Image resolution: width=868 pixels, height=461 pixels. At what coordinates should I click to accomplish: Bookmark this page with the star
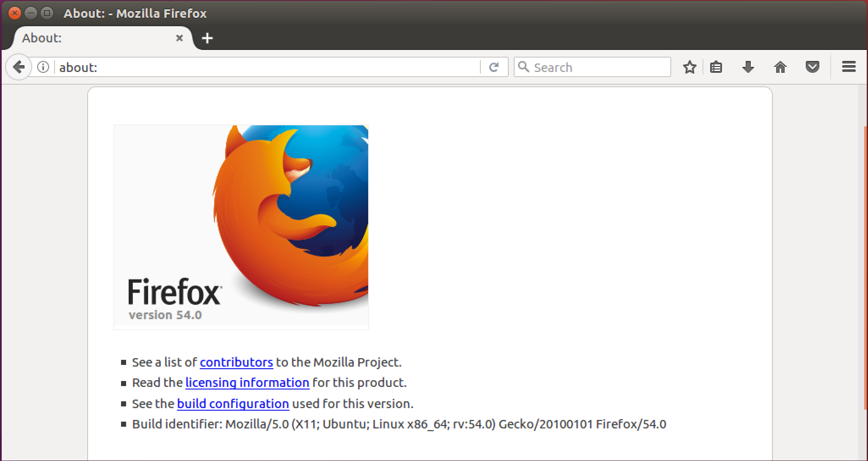click(689, 67)
